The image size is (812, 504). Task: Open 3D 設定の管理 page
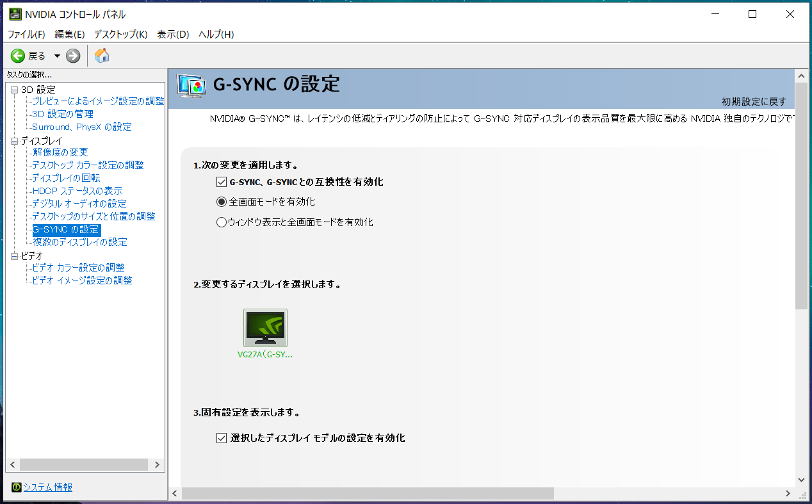point(63,114)
